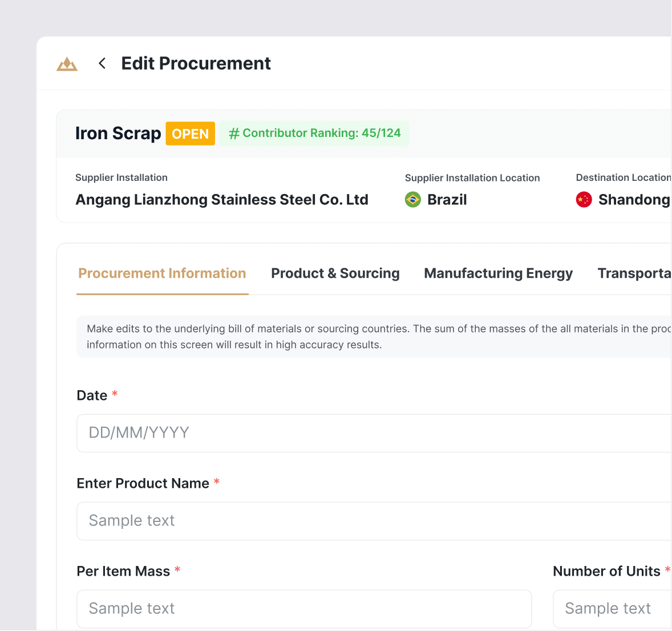This screenshot has height=631, width=672.
Task: Click the Per Item Mass input
Action: click(304, 609)
